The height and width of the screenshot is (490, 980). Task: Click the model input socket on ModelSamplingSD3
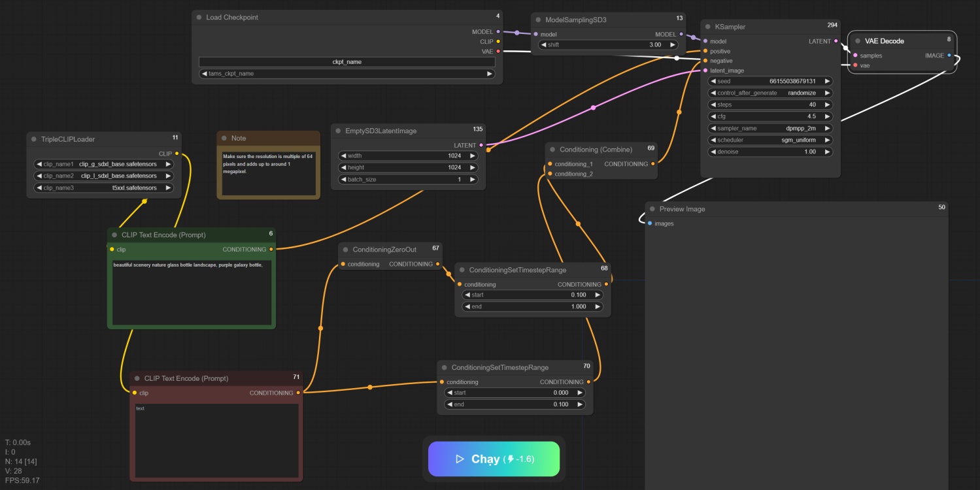pyautogui.click(x=536, y=35)
